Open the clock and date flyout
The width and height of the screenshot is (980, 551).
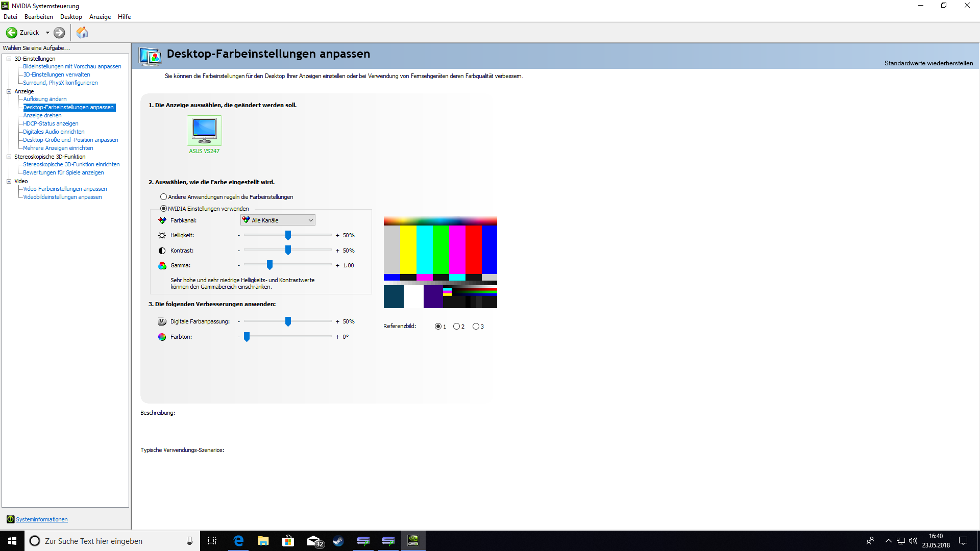coord(936,541)
